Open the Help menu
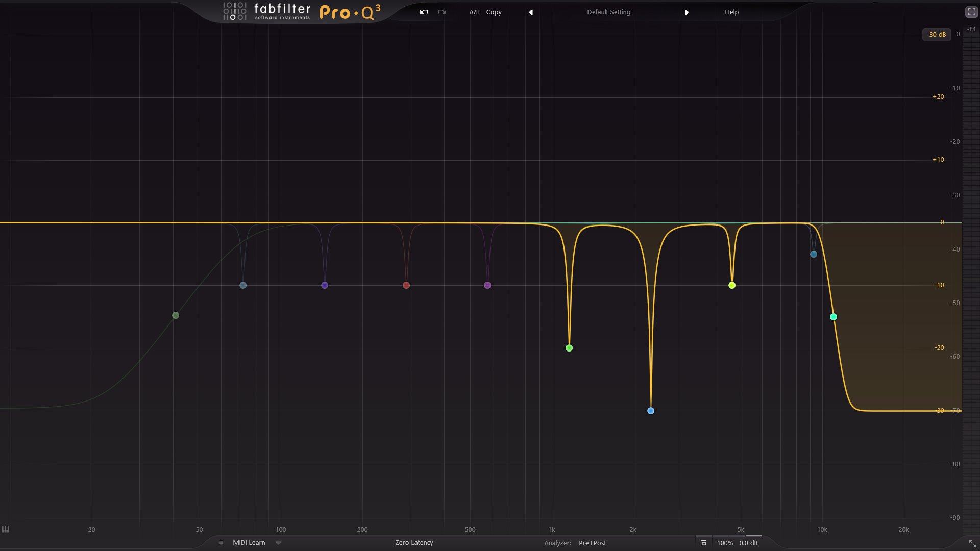The height and width of the screenshot is (551, 980). pos(731,12)
